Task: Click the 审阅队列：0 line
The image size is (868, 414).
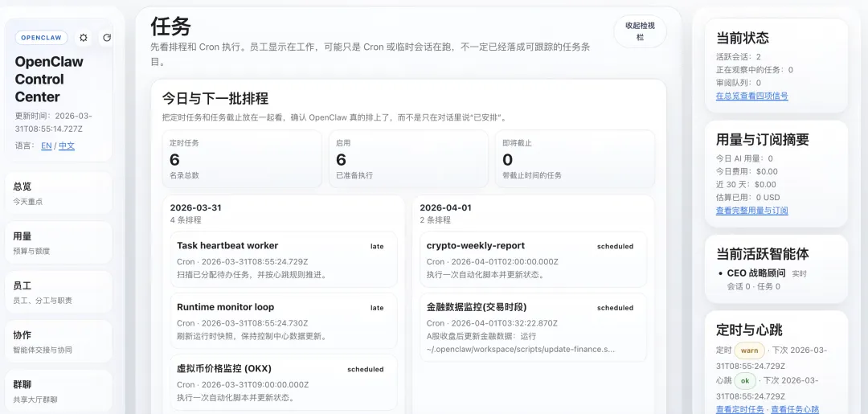Action: tap(739, 83)
